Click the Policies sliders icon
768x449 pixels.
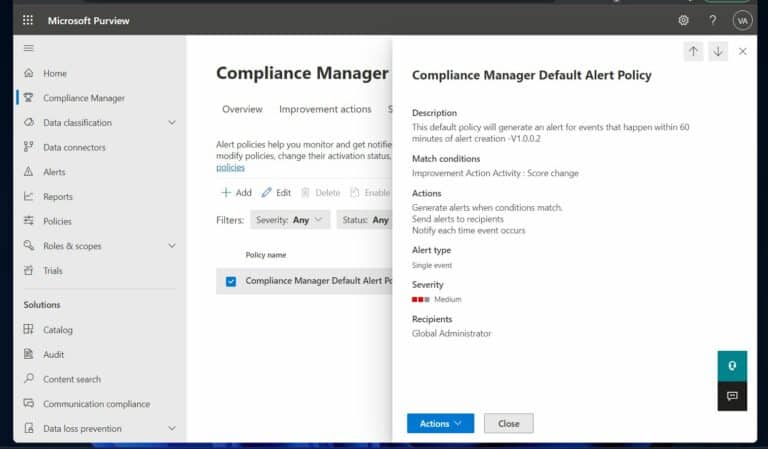pyautogui.click(x=28, y=221)
